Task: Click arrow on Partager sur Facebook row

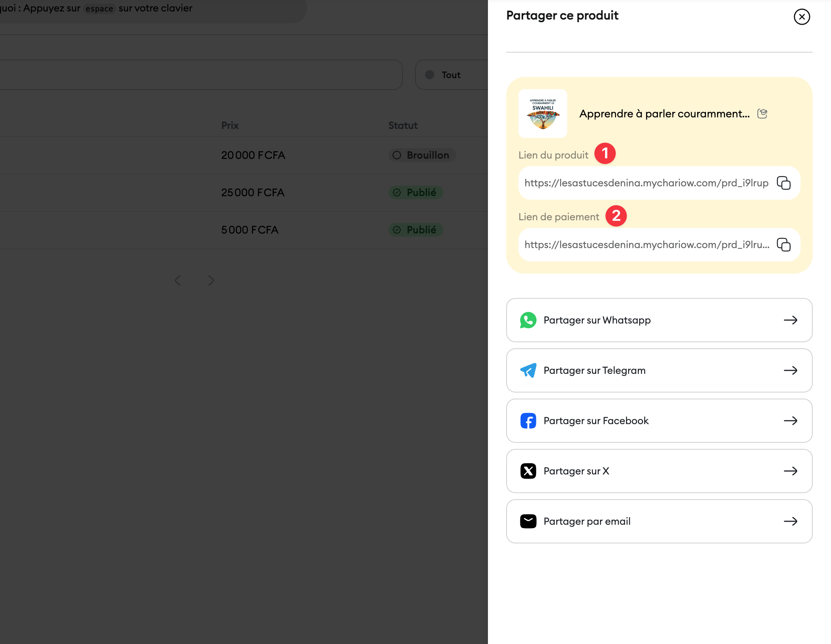Action: click(x=791, y=421)
